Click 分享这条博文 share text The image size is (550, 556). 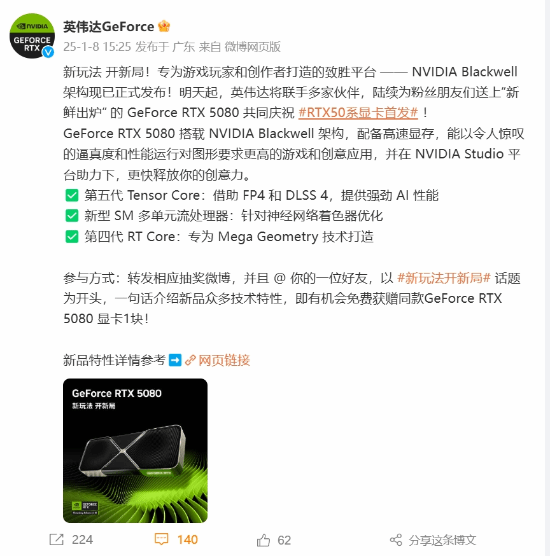click(442, 540)
